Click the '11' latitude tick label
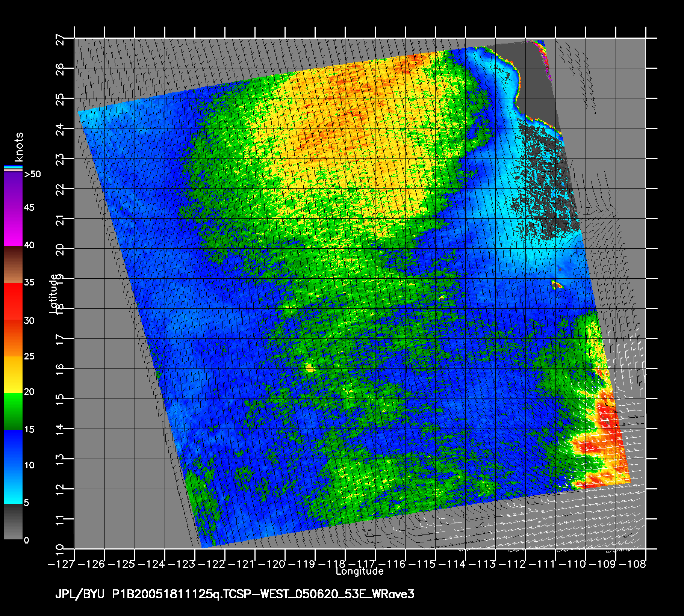This screenshot has height=616, width=684. click(60, 521)
